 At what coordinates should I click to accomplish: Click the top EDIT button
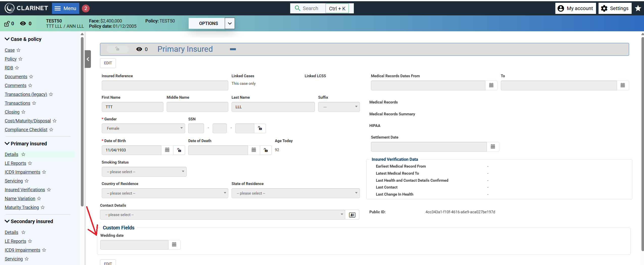coord(108,63)
